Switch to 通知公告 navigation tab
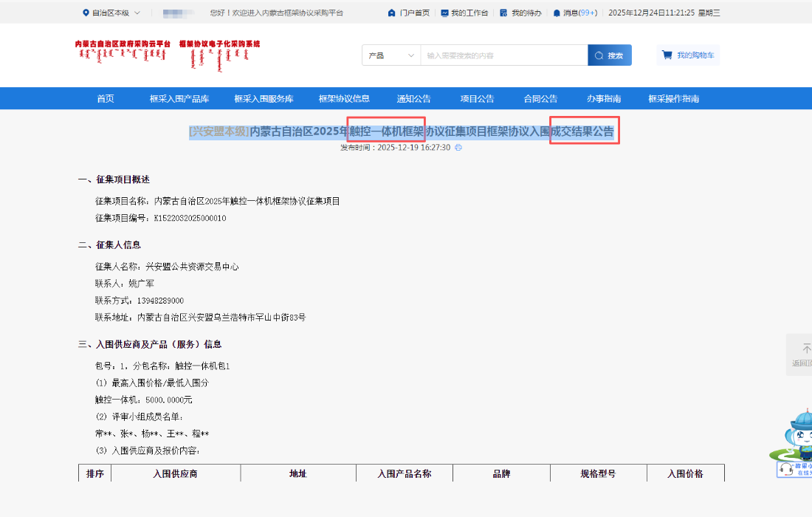The width and height of the screenshot is (812, 517). 413,99
